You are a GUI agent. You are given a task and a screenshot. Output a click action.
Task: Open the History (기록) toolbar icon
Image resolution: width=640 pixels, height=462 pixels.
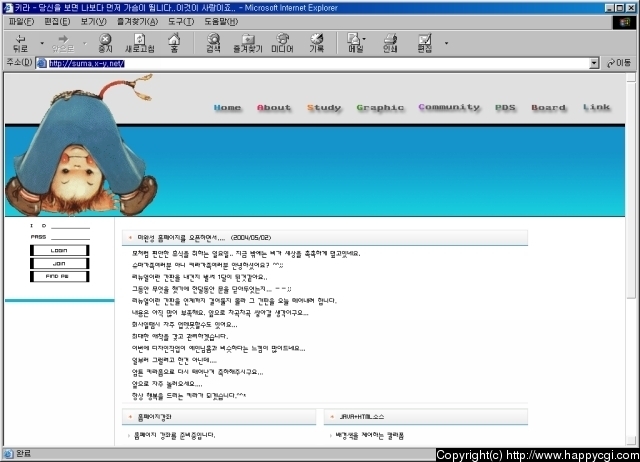coord(317,43)
